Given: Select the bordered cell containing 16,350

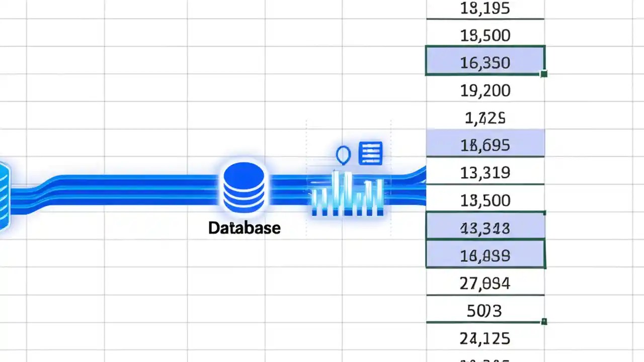Looking at the screenshot, I should tap(485, 61).
